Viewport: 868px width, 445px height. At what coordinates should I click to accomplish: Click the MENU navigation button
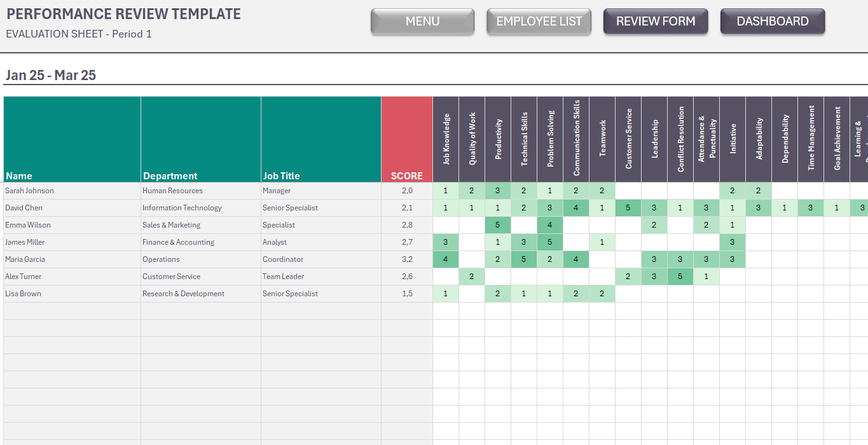(x=422, y=21)
